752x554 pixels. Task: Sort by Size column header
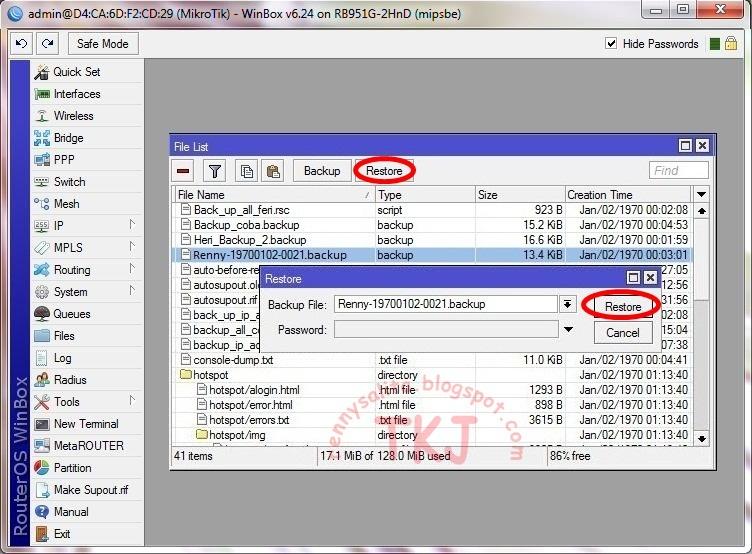coord(520,195)
